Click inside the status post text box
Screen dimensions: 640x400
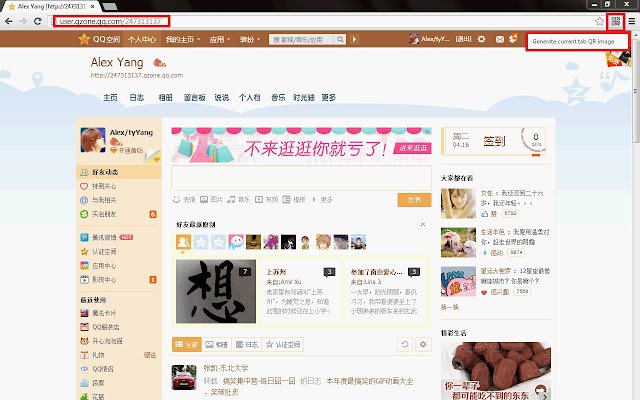point(301,178)
